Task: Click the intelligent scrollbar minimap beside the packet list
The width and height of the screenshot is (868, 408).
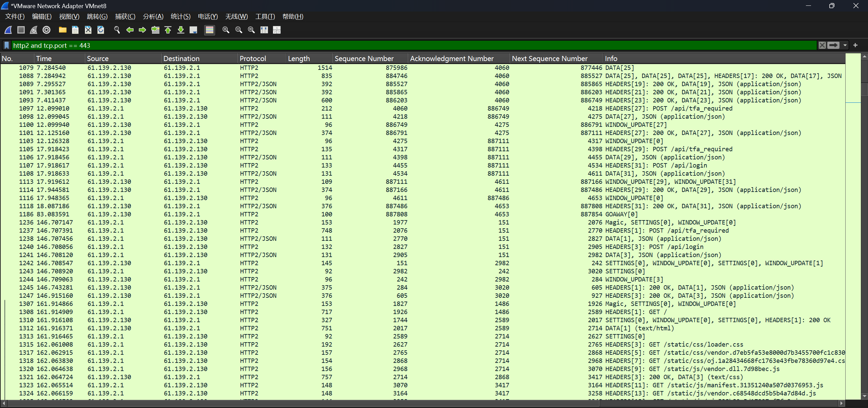Action: pos(853,227)
